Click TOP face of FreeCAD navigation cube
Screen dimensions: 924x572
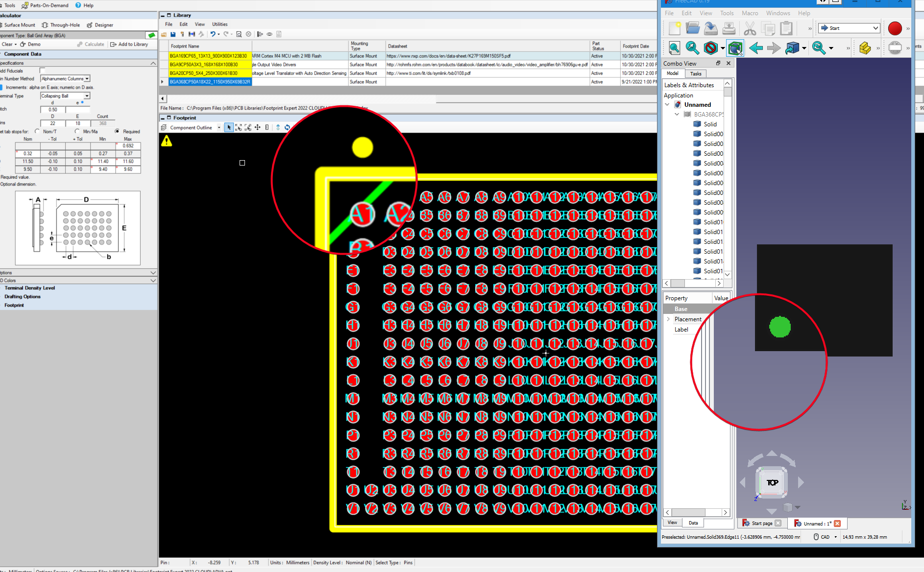pos(772,482)
